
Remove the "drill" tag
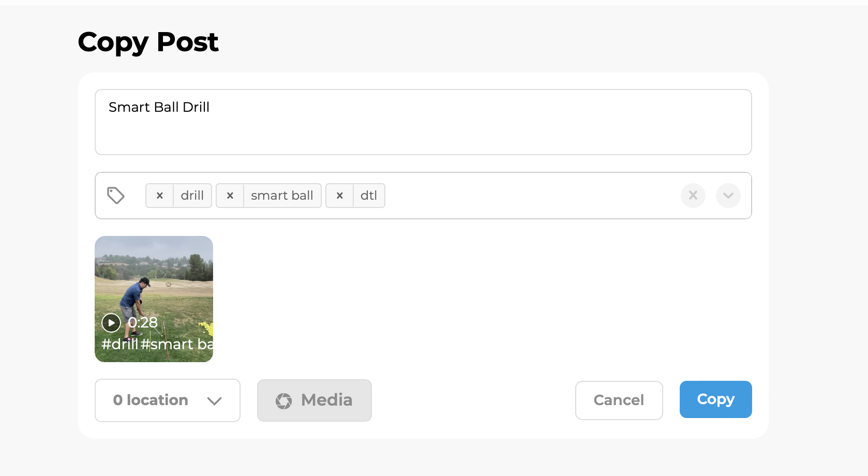click(x=159, y=196)
